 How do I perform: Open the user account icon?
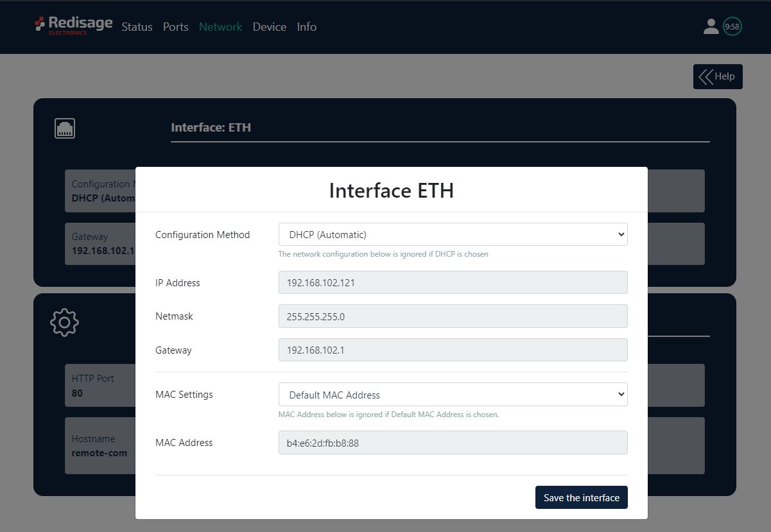click(x=711, y=26)
